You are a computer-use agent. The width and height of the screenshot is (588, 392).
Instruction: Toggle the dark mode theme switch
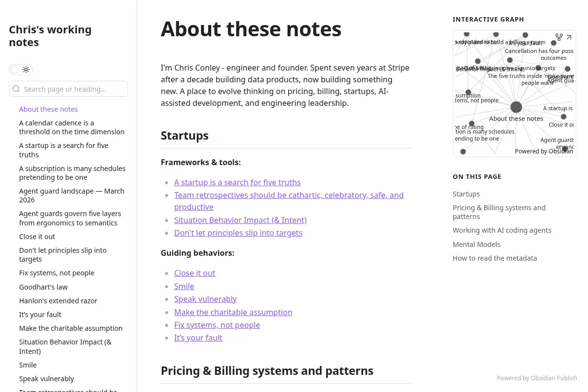click(21, 70)
